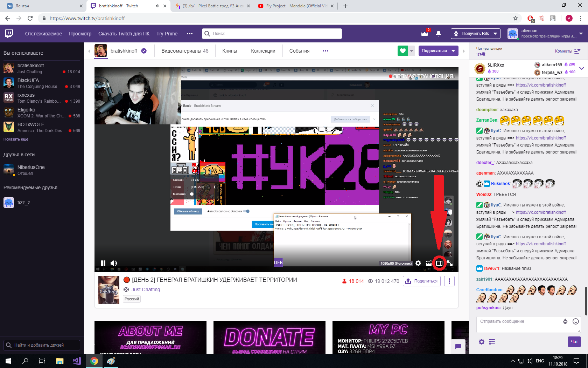Open Just Chatting category link
Viewport: 588px width, 368px height.
click(x=146, y=289)
